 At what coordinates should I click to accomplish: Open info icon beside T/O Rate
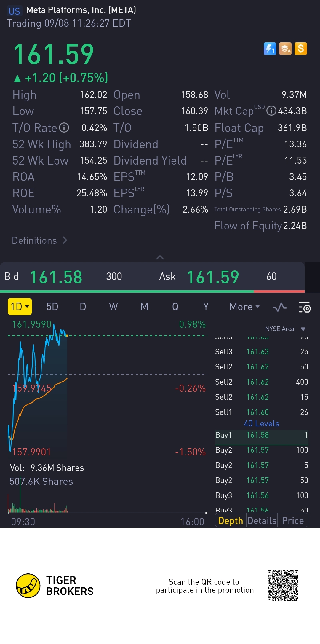(64, 128)
